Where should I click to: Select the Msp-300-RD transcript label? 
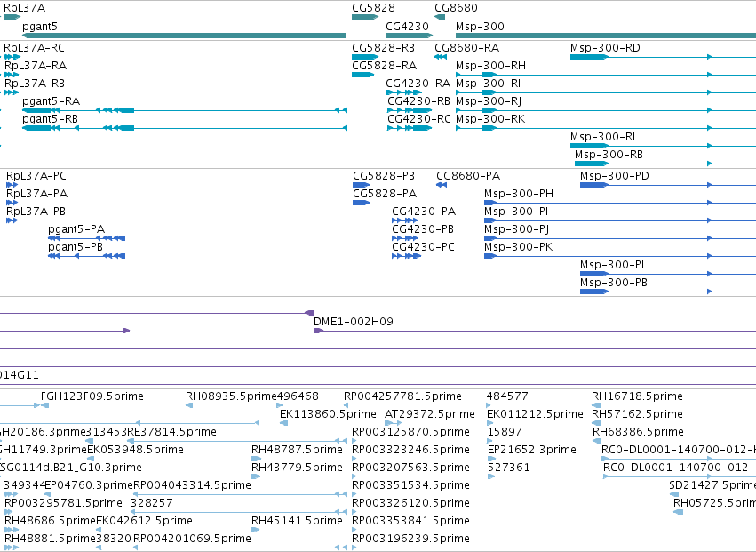(x=606, y=48)
